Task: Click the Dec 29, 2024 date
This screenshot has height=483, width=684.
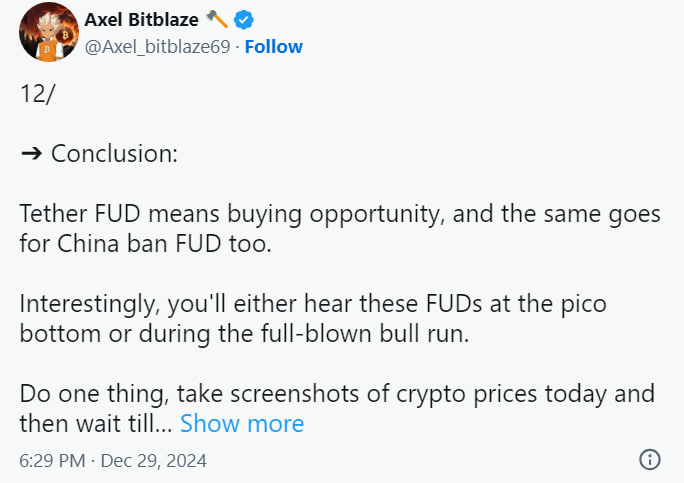Action: coord(151,461)
